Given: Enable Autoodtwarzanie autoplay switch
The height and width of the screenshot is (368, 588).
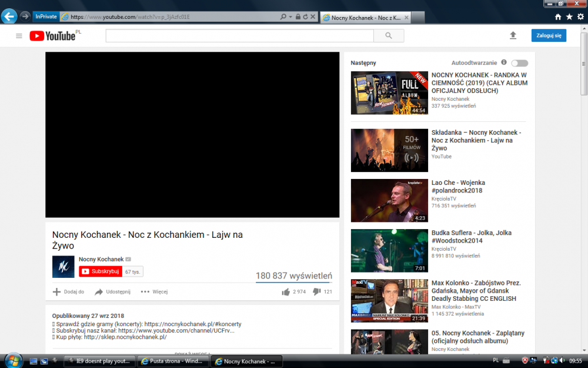Looking at the screenshot, I should click(x=519, y=62).
